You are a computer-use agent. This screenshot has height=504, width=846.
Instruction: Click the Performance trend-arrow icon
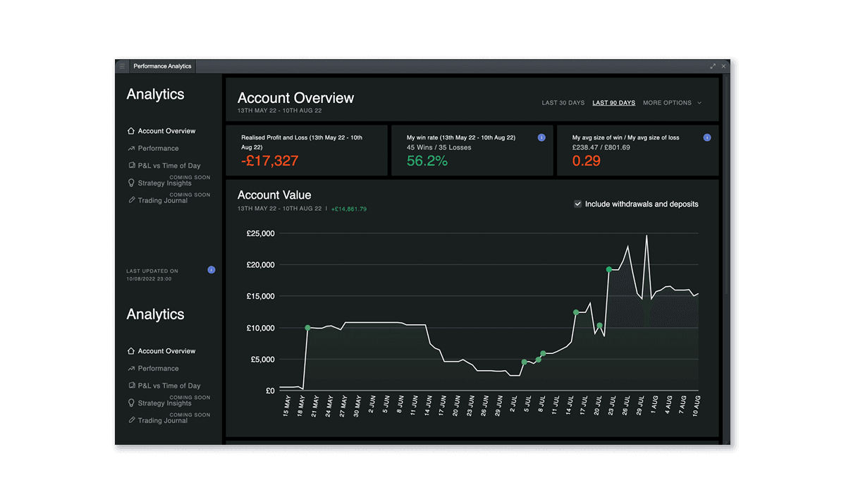click(x=131, y=148)
